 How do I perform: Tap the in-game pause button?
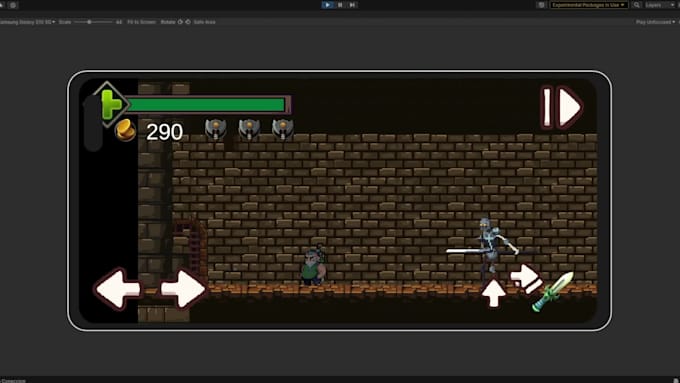coord(562,107)
